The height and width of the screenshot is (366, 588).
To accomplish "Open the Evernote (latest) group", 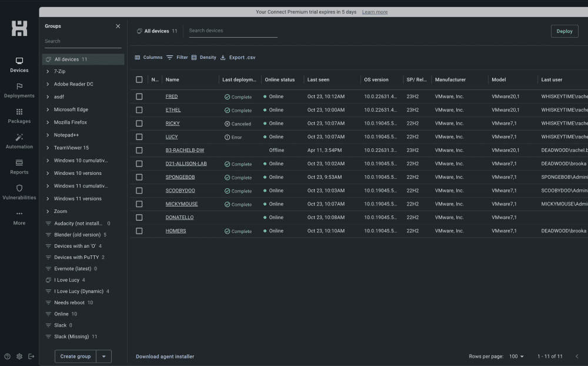I will coord(71,269).
